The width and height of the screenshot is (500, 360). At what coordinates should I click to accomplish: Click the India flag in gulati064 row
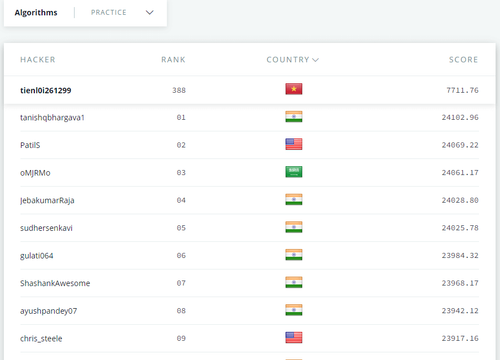click(x=294, y=255)
